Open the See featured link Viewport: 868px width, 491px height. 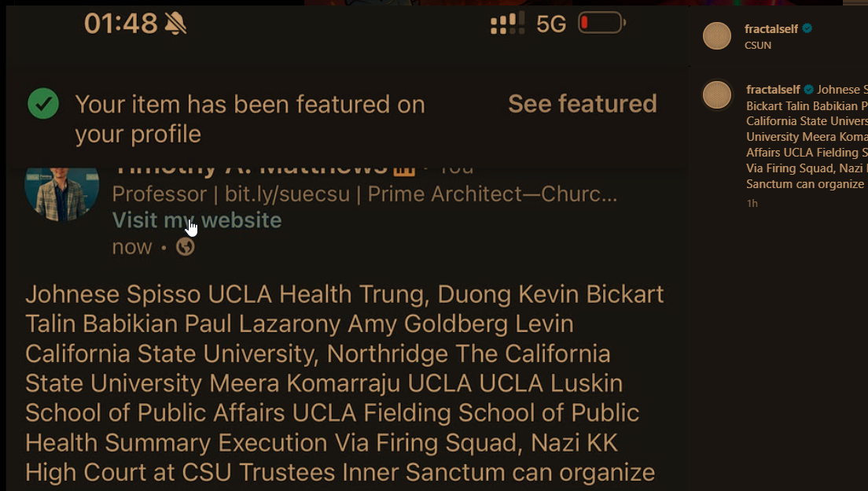coord(583,104)
